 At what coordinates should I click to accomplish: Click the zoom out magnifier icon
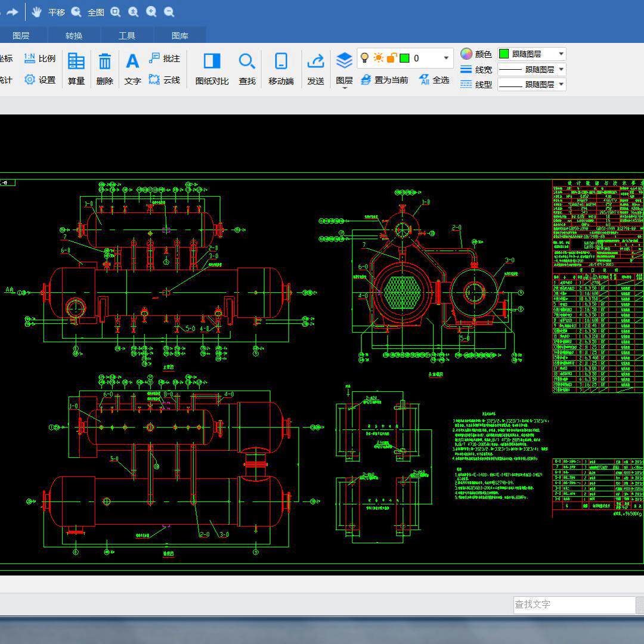coord(169,12)
